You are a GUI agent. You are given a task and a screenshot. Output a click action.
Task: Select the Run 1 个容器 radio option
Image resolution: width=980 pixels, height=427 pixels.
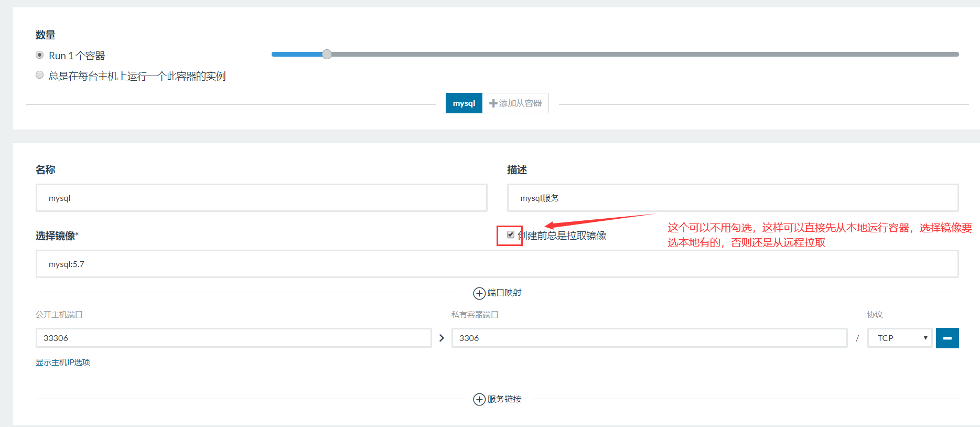40,55
